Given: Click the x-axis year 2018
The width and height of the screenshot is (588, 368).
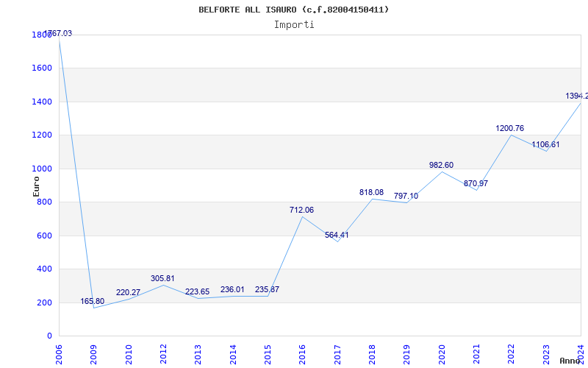Looking at the screenshot, I should click(x=372, y=355).
